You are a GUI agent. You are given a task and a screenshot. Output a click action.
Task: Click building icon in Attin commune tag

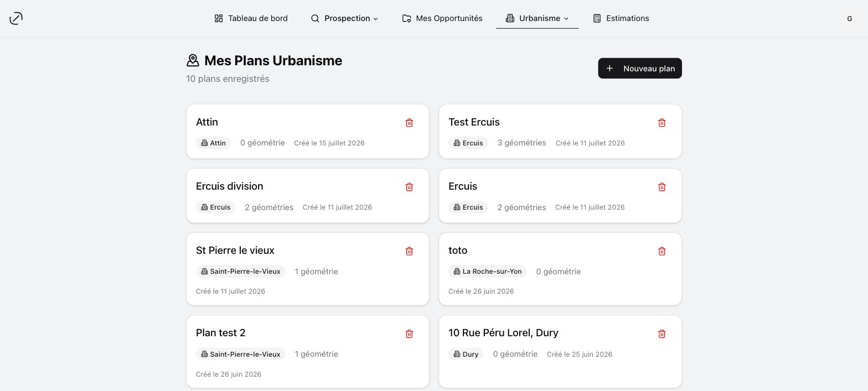coord(204,143)
